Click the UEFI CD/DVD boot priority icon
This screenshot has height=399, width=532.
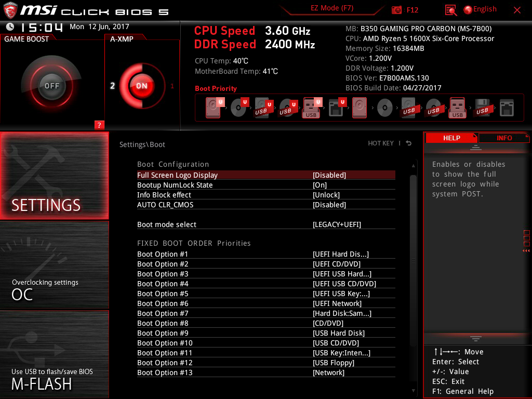pos(239,108)
